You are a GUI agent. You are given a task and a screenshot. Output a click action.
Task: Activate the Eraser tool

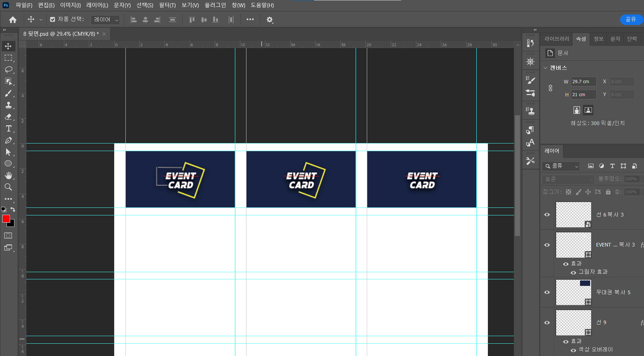tap(8, 117)
